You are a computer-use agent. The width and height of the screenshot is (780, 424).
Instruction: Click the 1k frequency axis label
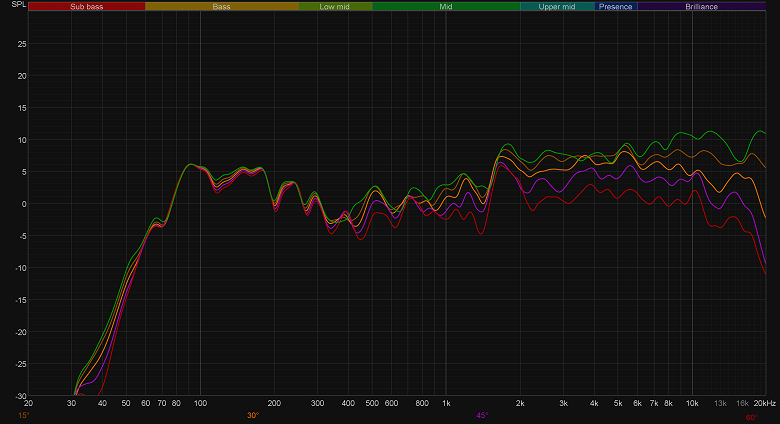point(446,403)
